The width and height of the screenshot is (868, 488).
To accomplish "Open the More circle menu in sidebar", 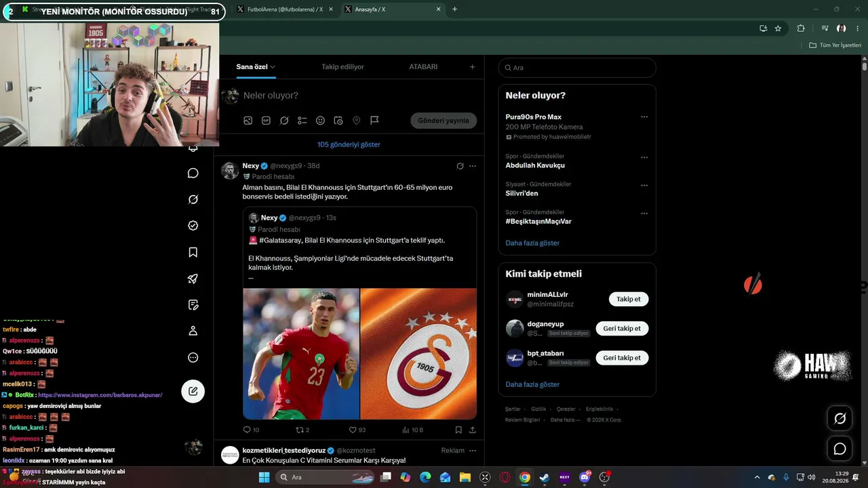I will pos(193,357).
